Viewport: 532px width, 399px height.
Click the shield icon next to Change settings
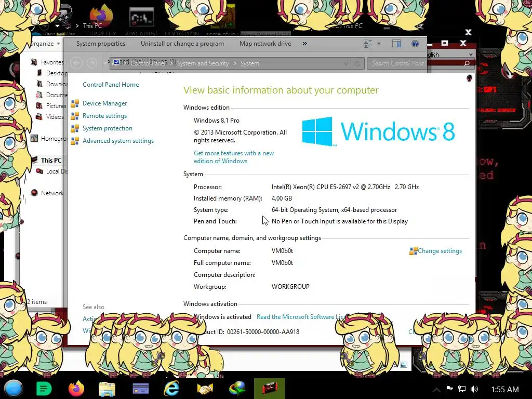click(413, 251)
